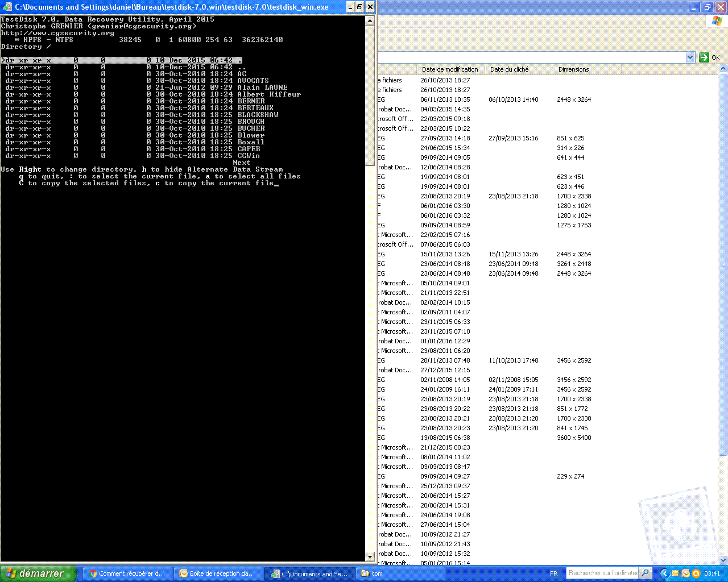Open the orange round tray icon
This screenshot has width=728, height=582.
(x=696, y=573)
